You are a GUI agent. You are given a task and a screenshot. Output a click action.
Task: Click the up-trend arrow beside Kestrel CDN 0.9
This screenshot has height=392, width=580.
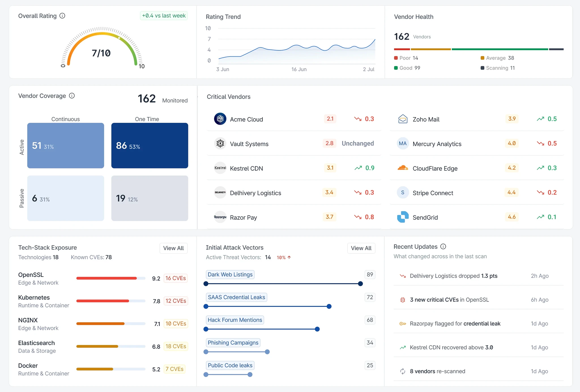[358, 168]
